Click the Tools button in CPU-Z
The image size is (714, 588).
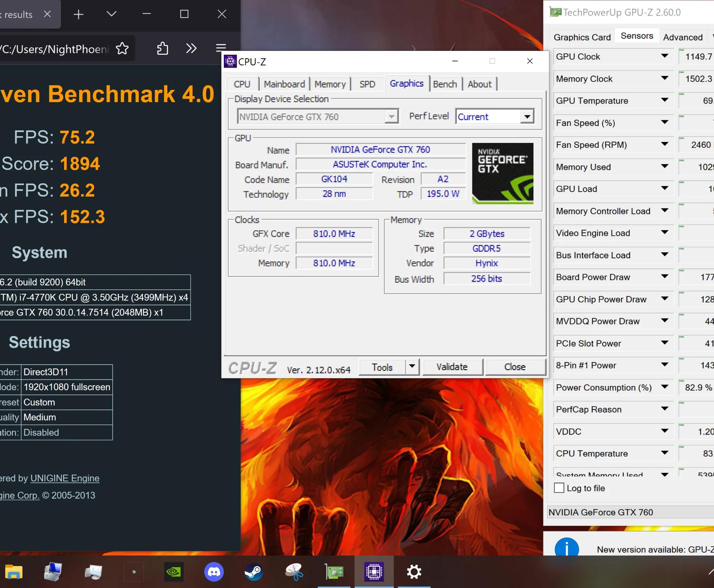point(382,367)
